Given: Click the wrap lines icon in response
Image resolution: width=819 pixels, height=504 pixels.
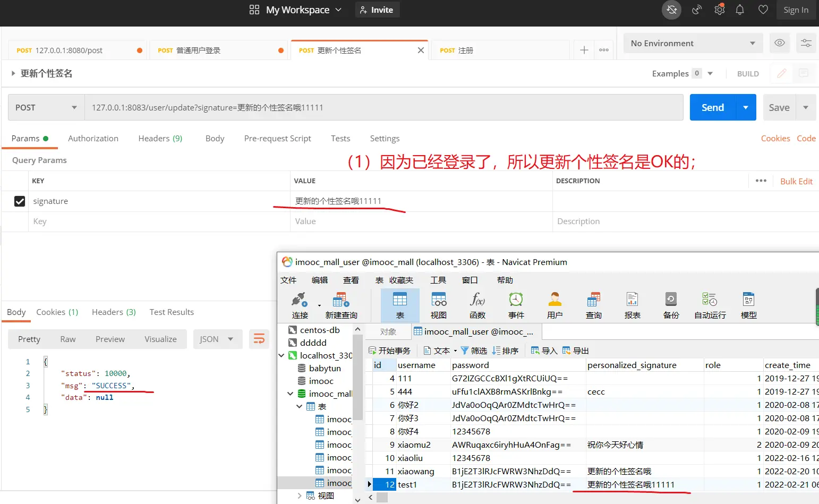Looking at the screenshot, I should (259, 339).
